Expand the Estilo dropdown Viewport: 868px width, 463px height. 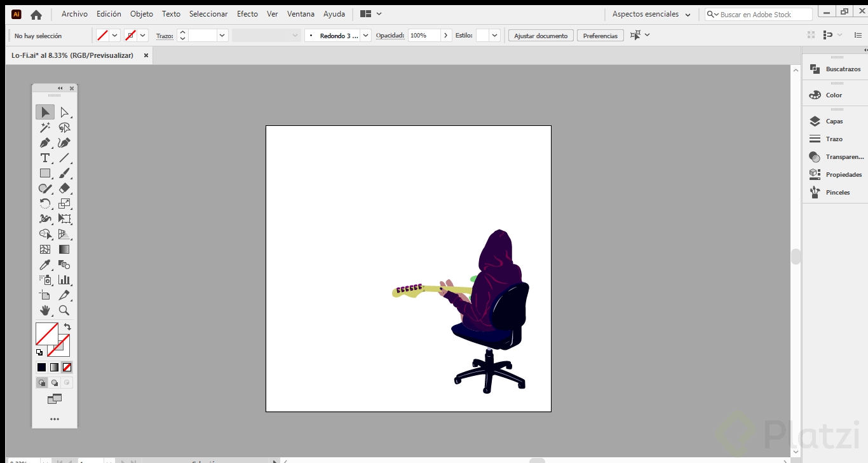[495, 35]
